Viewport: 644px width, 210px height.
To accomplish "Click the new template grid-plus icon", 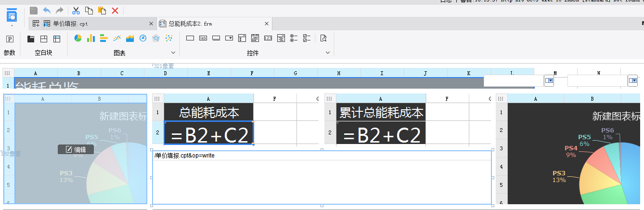I will [36, 23].
